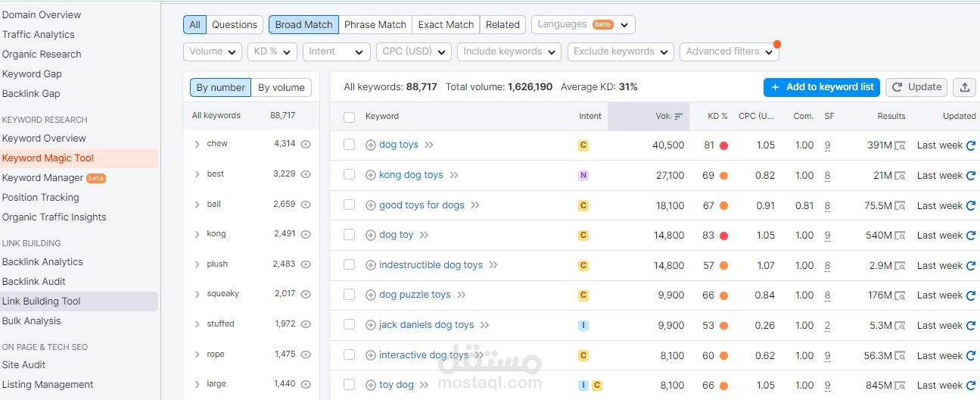
Task: Go to Site Audit in sidebar
Action: tap(23, 364)
